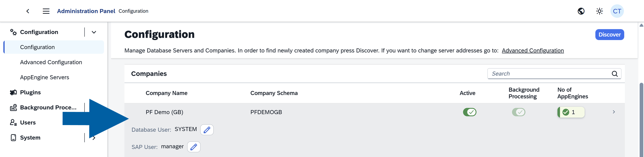
Task: Open the System section icon
Action: 13,137
